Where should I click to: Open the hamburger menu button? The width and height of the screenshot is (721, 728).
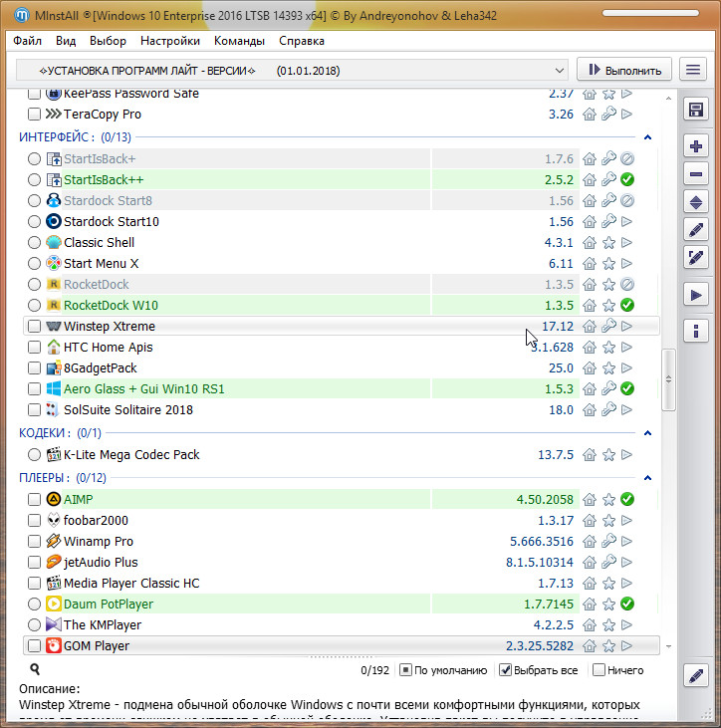click(x=693, y=70)
